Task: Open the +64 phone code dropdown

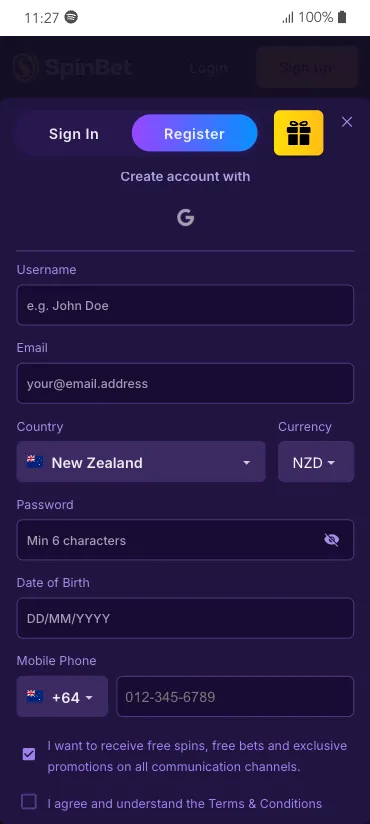Action: (62, 696)
